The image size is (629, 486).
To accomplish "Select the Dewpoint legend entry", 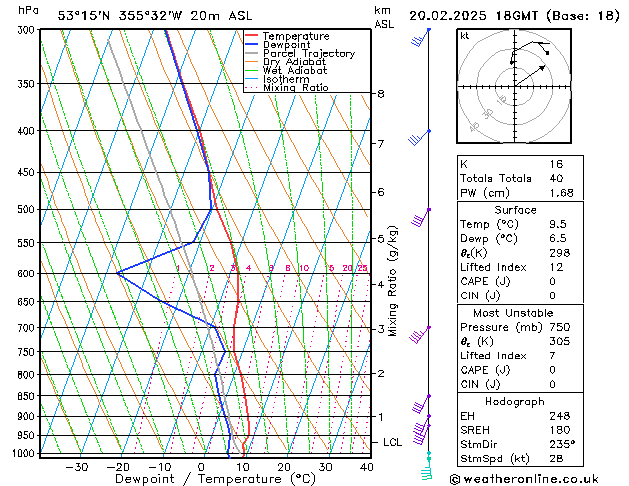I will pos(286,45).
